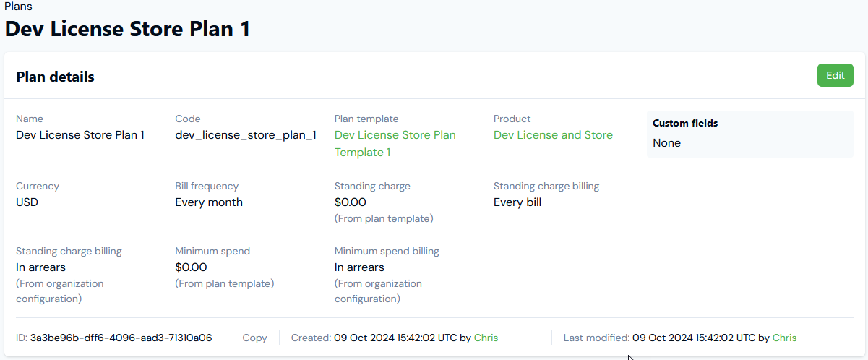Click the green Edit button
Viewport: 868px width, 360px height.
click(835, 75)
